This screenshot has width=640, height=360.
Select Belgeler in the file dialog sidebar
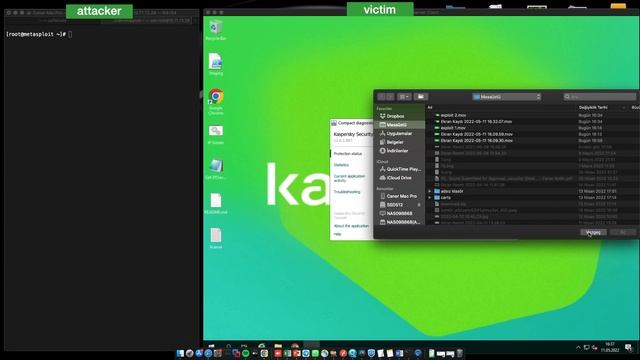click(x=394, y=142)
